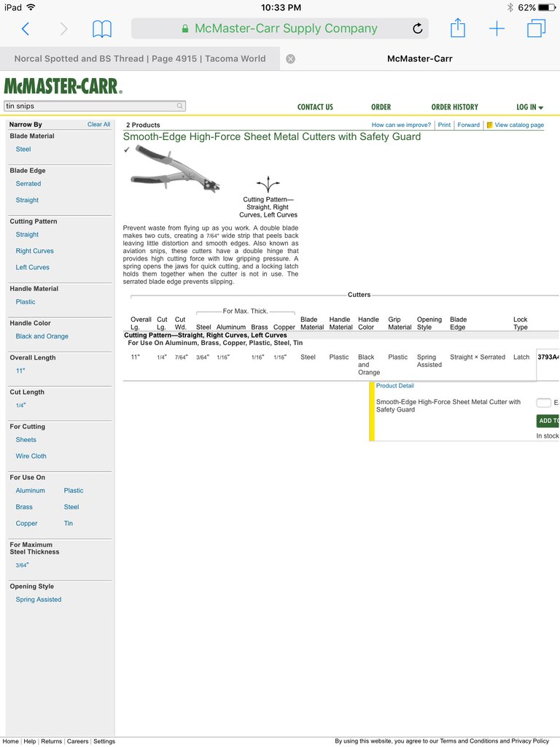The width and height of the screenshot is (560, 747).
Task: Filter cutting pattern by Left Curves
Action: coord(32,267)
